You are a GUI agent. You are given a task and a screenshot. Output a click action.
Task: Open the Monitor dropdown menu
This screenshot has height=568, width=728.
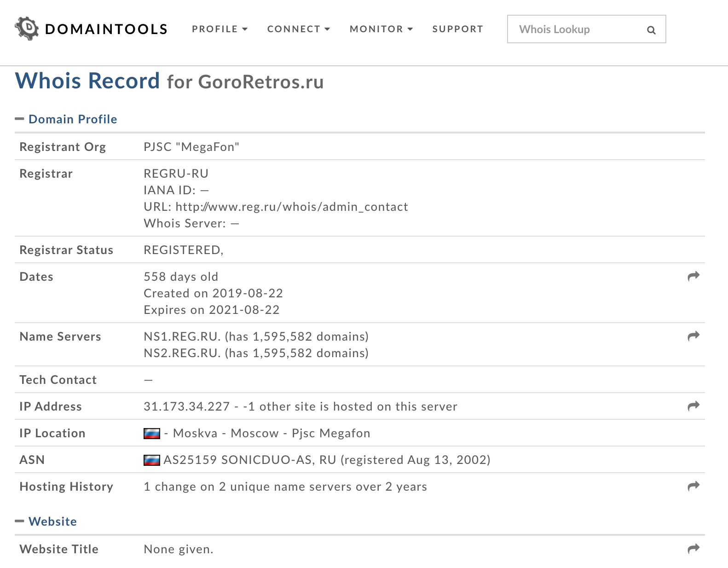[x=381, y=29]
